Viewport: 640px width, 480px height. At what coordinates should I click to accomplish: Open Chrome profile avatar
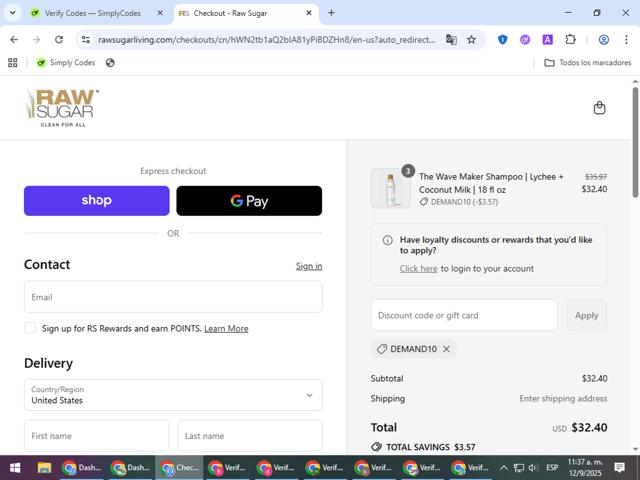tap(604, 40)
